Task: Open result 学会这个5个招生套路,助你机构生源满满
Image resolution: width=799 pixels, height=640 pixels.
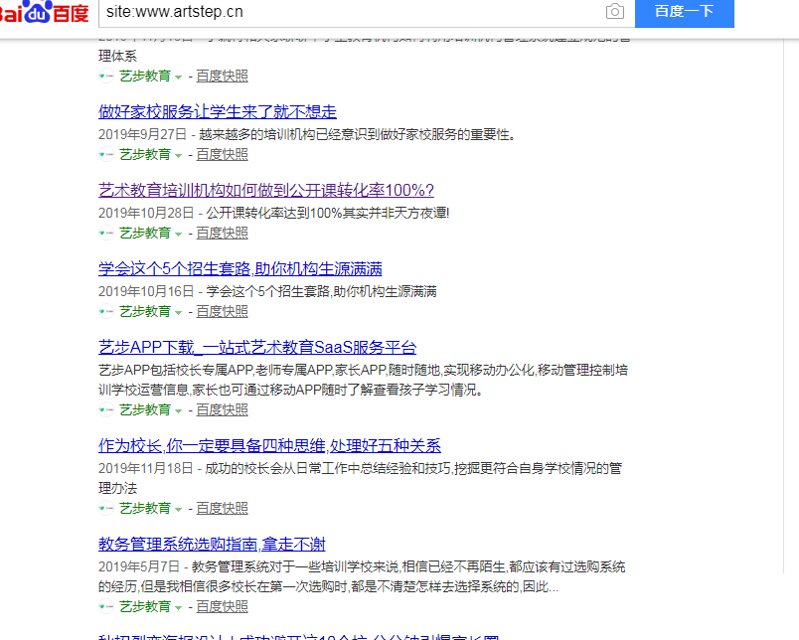Action: pos(240,269)
